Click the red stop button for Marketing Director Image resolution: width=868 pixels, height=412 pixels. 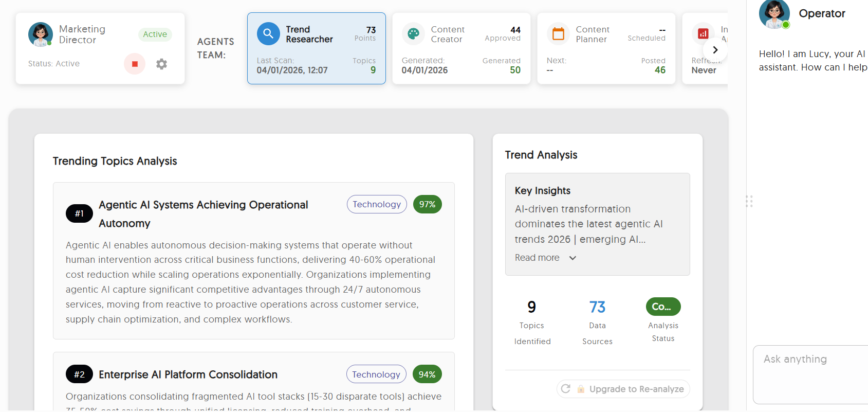click(135, 64)
